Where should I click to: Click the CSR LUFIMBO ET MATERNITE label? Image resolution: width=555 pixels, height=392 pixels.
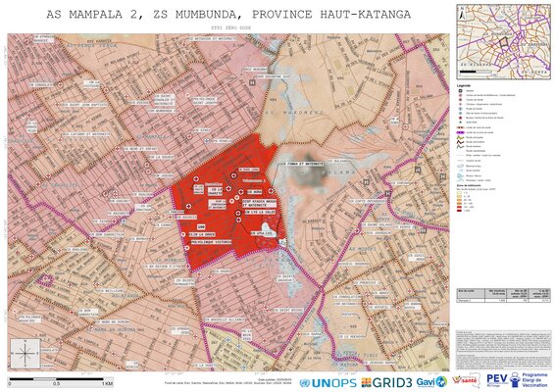pyautogui.click(x=86, y=134)
